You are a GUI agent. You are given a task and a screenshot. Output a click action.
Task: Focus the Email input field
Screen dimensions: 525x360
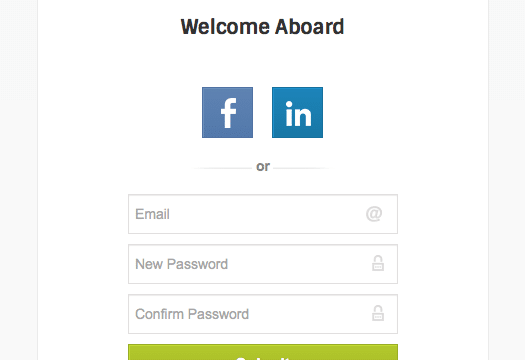263,214
